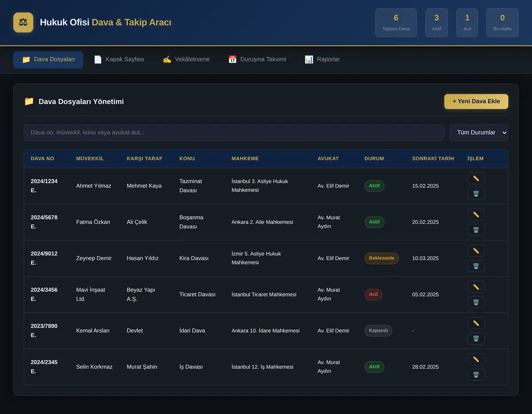Click the Toplam Dava stat card
The height and width of the screenshot is (414, 532).
click(x=396, y=23)
